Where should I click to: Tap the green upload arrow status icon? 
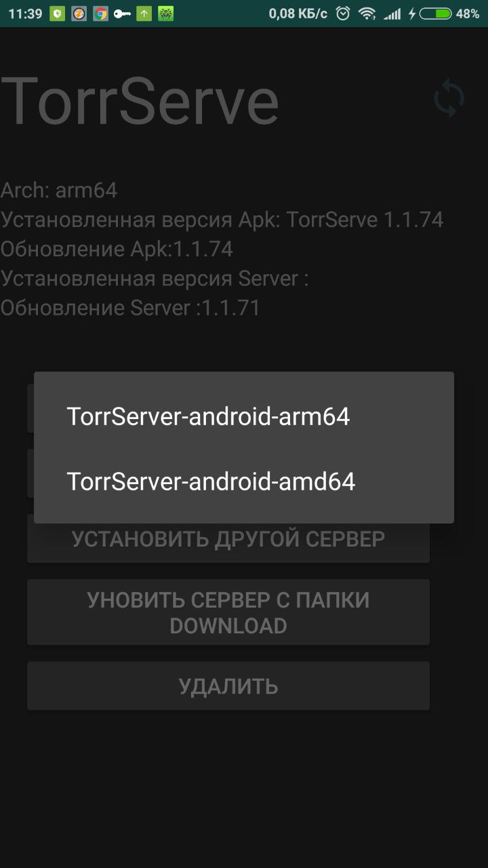point(144,14)
